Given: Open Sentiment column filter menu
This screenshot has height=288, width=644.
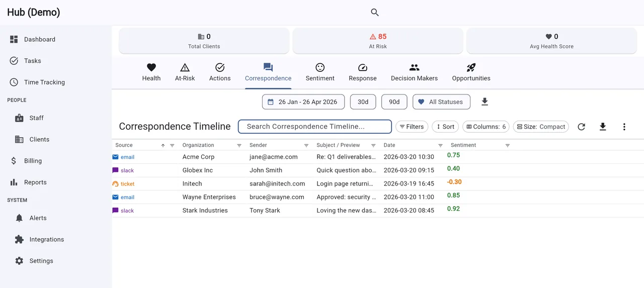Looking at the screenshot, I should point(508,145).
